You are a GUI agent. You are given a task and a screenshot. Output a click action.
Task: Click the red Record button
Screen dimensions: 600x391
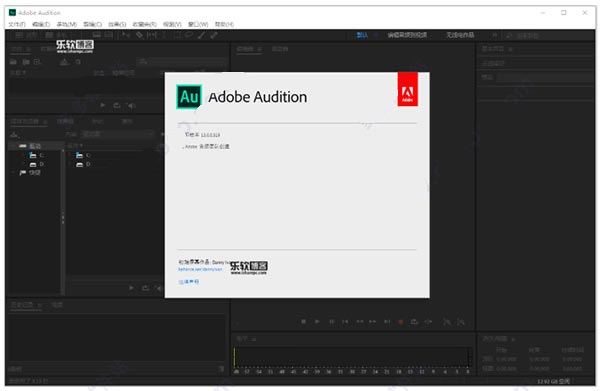(x=401, y=322)
